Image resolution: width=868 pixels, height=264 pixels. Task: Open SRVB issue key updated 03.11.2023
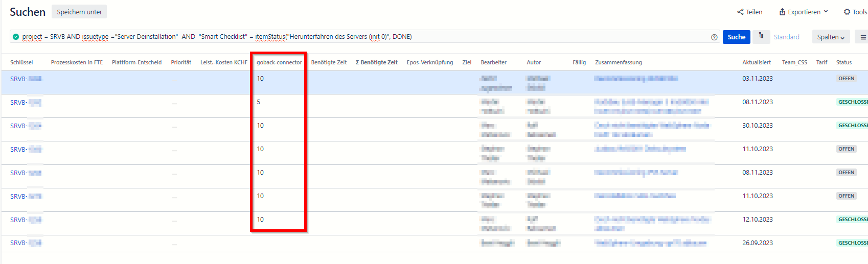(26, 79)
